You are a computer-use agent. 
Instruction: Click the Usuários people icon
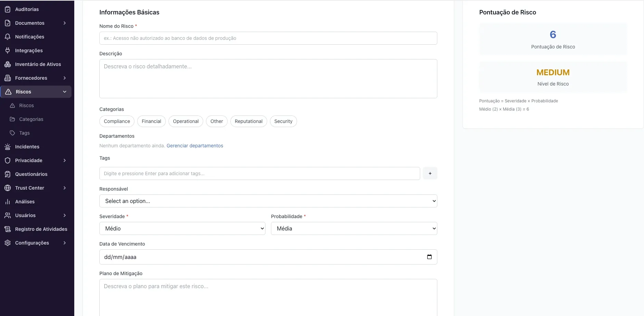pos(8,215)
